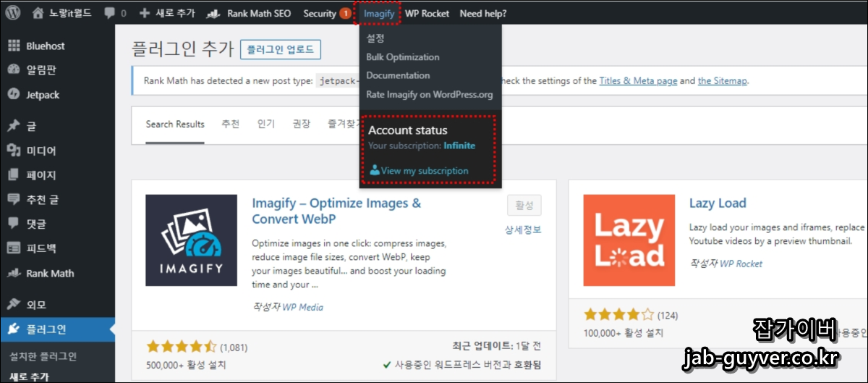
Task: Click the Infinite subscription text
Action: [x=459, y=146]
